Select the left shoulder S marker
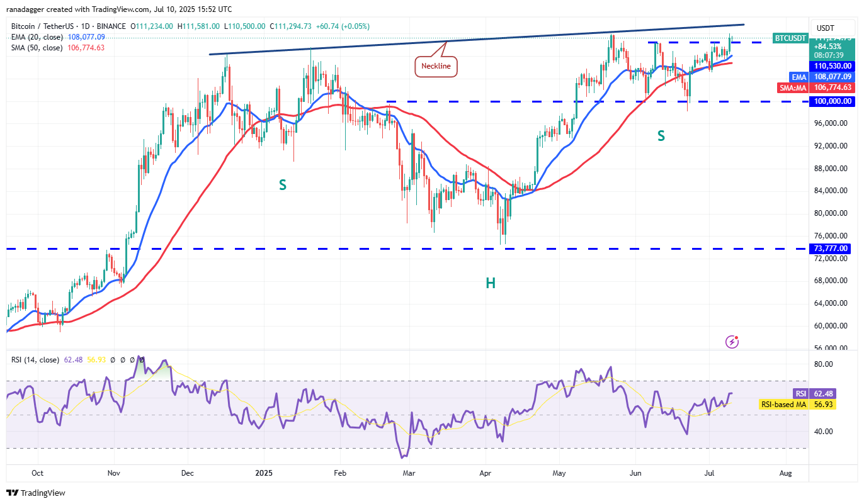This screenshot has width=864, height=504. [283, 184]
